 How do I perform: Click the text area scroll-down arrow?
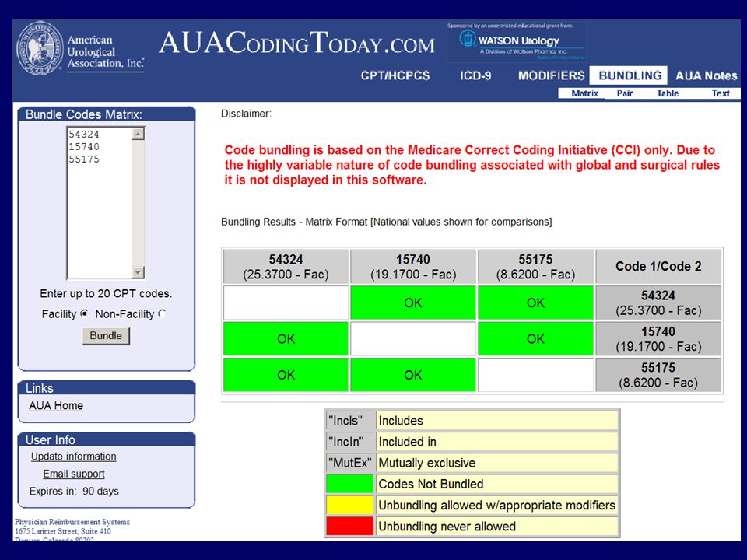pyautogui.click(x=139, y=272)
